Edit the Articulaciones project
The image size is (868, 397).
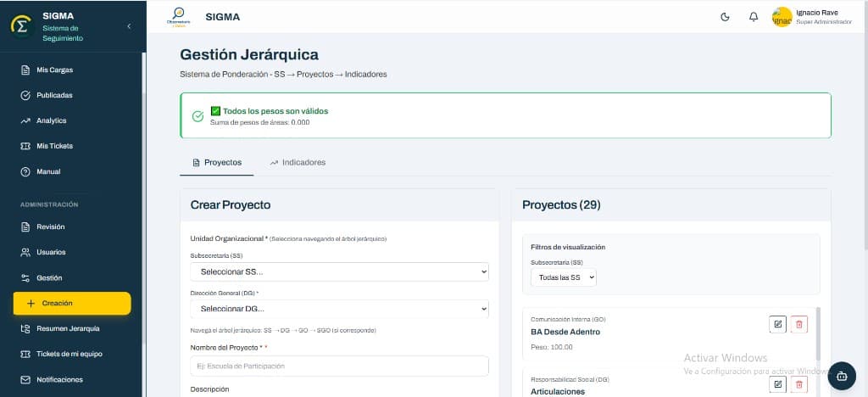coord(778,383)
